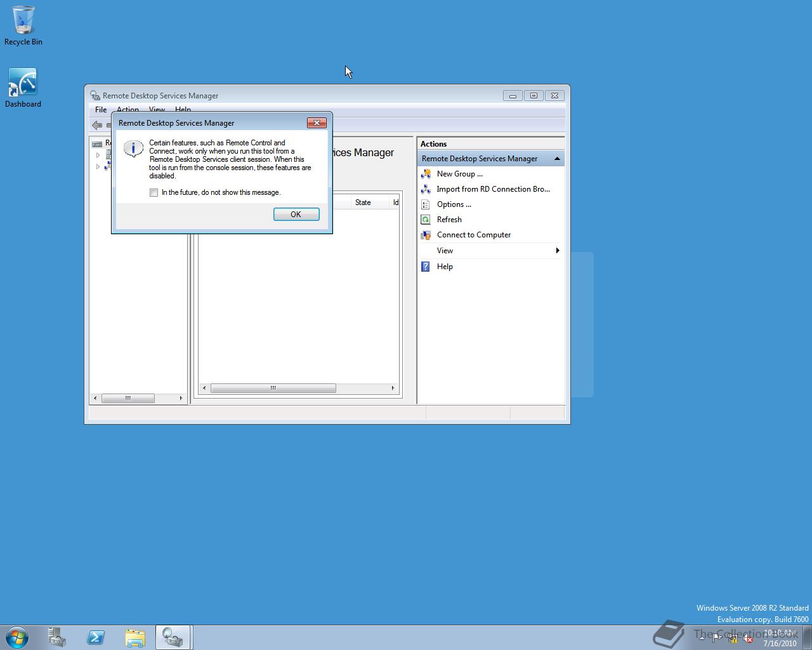Click the View action label
Screen dimensions: 812x650
(x=445, y=251)
